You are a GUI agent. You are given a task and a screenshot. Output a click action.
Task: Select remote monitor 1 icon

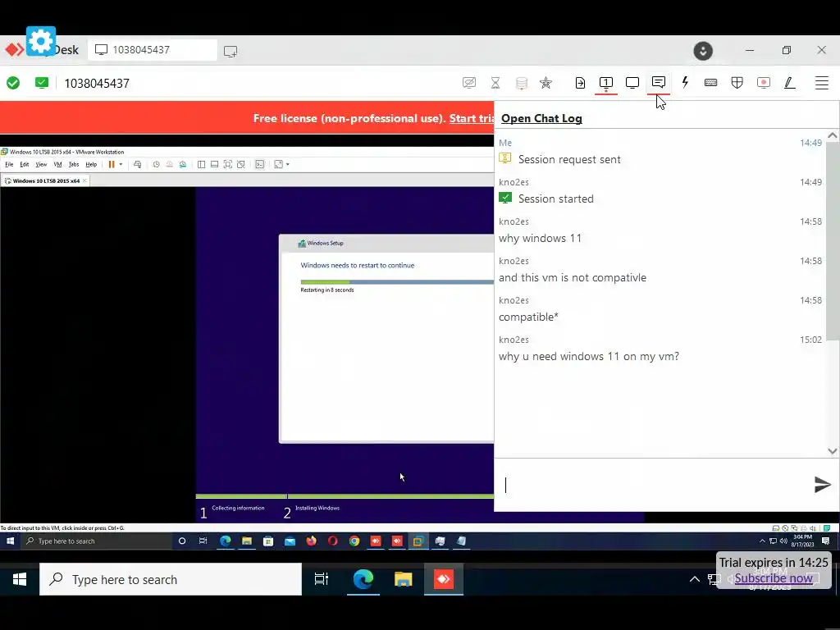(x=606, y=83)
